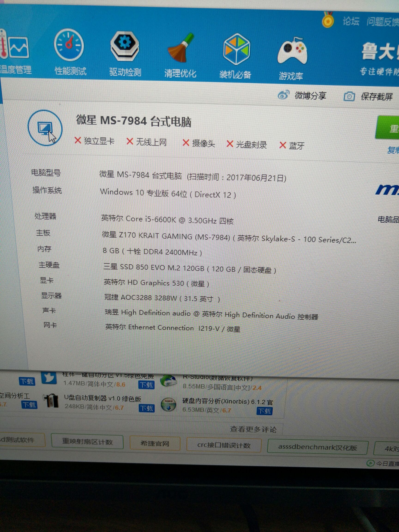Click 主板 row label
Image resolution: width=399 pixels, height=532 pixels.
point(43,233)
